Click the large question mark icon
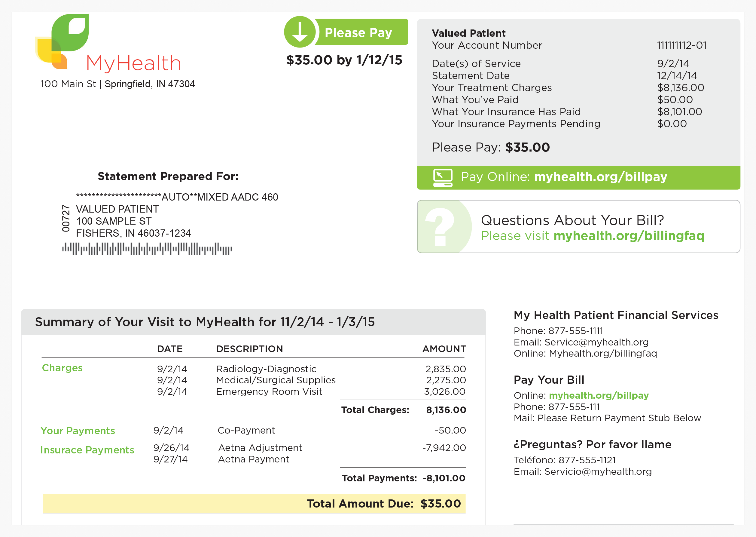 440,227
